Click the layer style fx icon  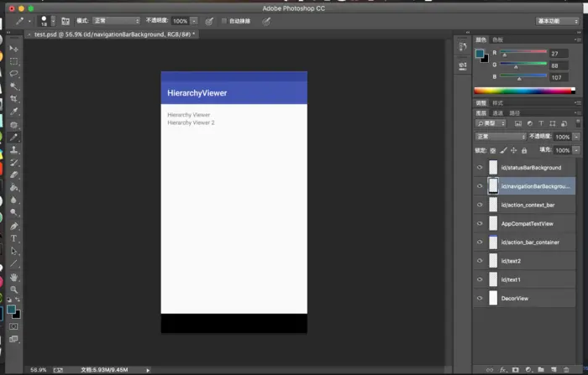(x=502, y=370)
